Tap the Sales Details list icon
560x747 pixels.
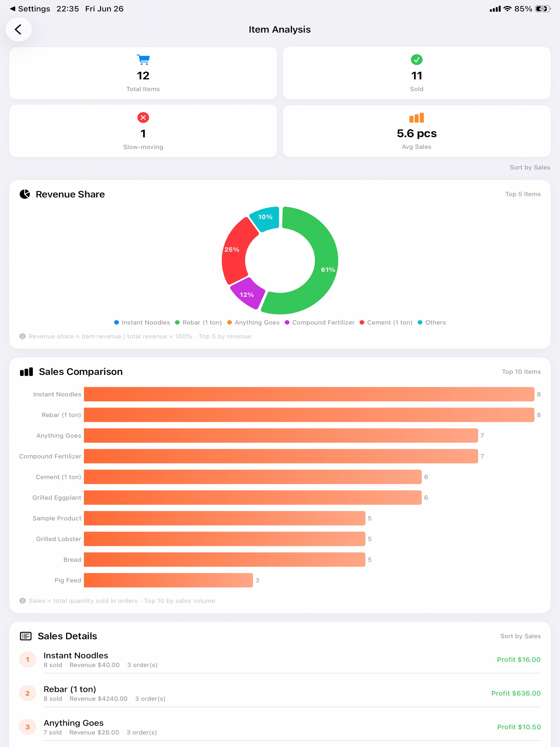coord(26,636)
